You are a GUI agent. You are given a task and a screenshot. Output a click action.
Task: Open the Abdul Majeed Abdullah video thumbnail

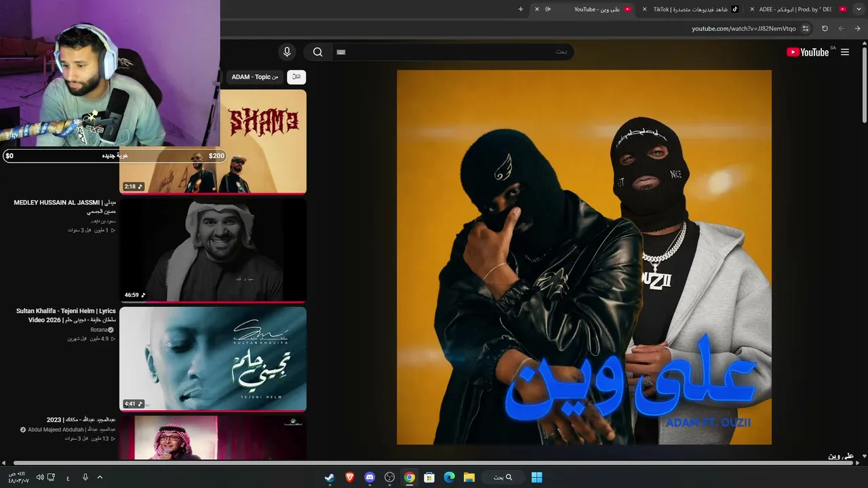213,438
